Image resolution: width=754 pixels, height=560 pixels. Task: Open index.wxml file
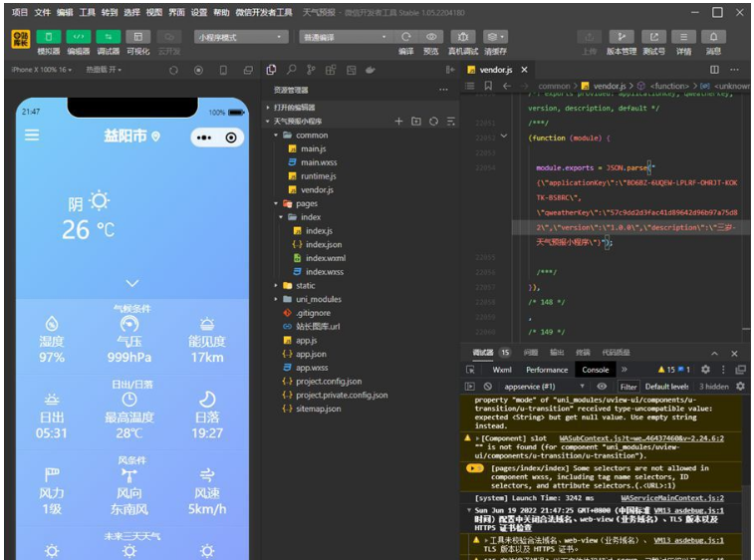pyautogui.click(x=326, y=258)
